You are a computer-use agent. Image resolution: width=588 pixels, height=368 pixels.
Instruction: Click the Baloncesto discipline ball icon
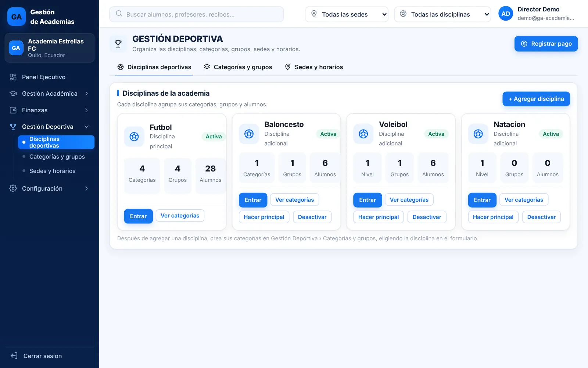pyautogui.click(x=249, y=134)
